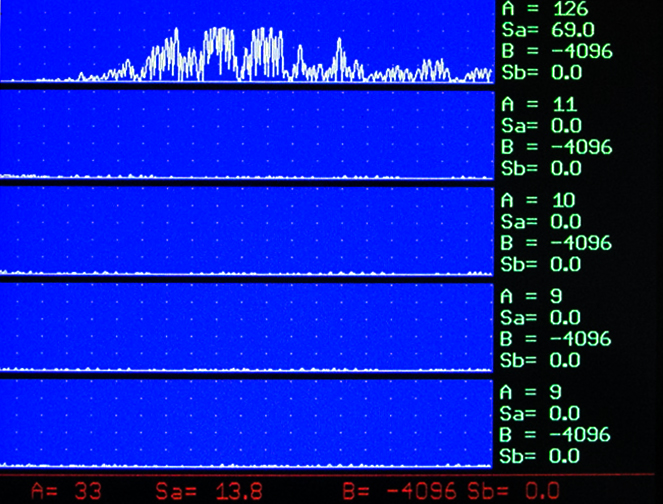Select the second channel's flat trace graph

pyautogui.click(x=247, y=135)
